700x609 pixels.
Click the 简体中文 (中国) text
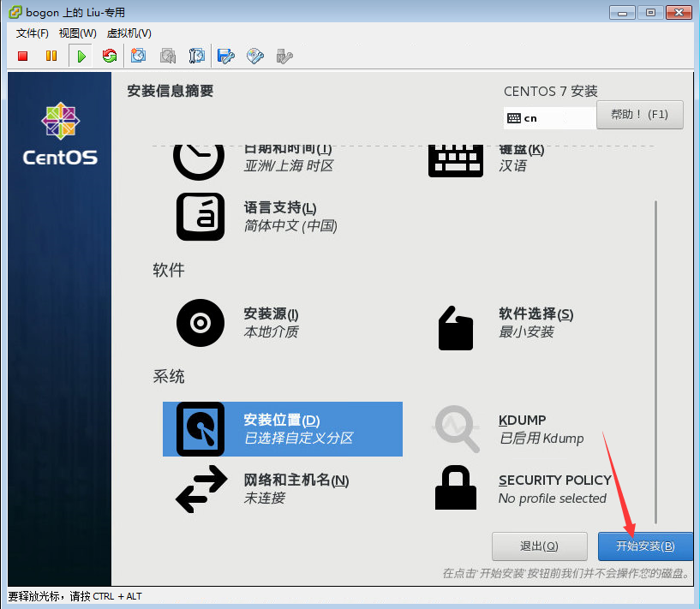tap(290, 226)
